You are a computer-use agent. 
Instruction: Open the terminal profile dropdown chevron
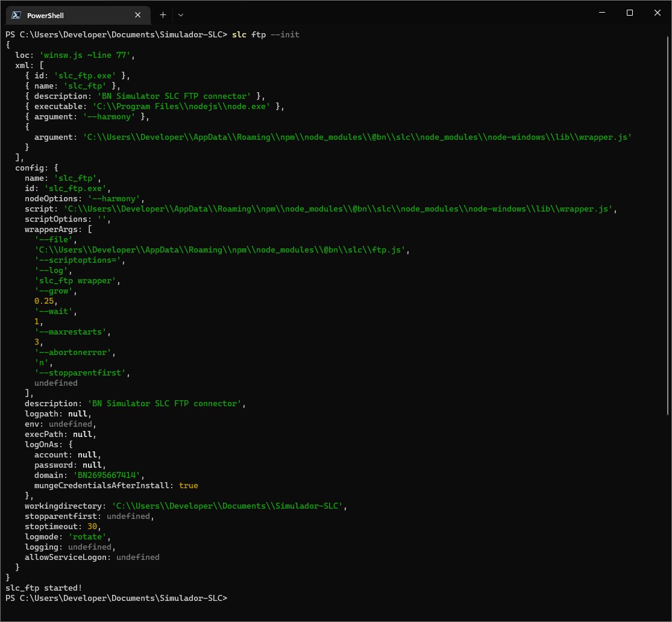click(x=180, y=14)
